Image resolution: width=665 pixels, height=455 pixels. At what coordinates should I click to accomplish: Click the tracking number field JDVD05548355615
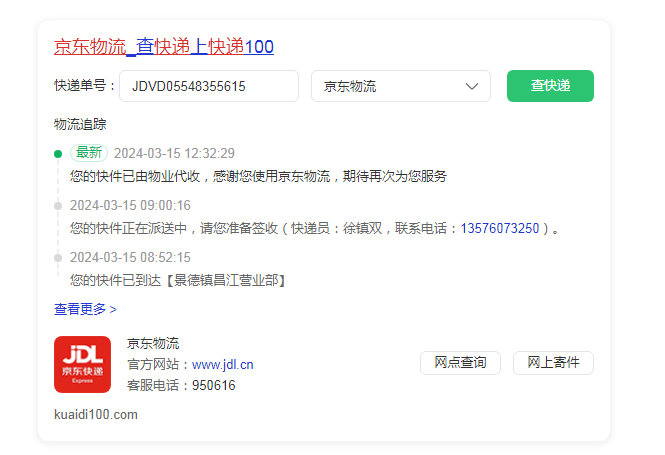coord(209,86)
